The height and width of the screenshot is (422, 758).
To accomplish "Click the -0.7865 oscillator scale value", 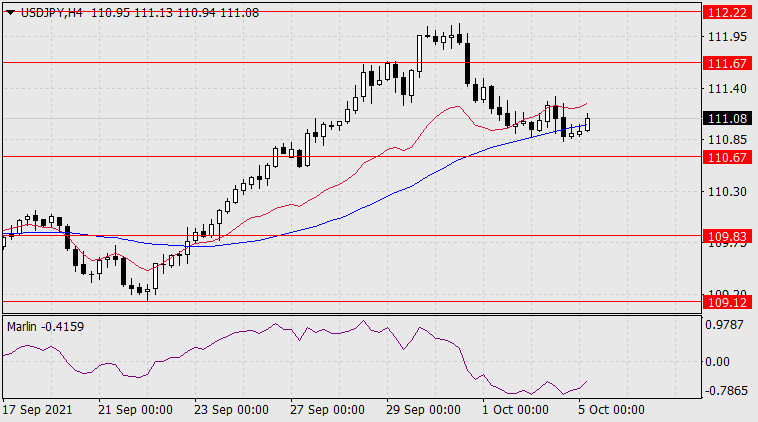I will (725, 391).
